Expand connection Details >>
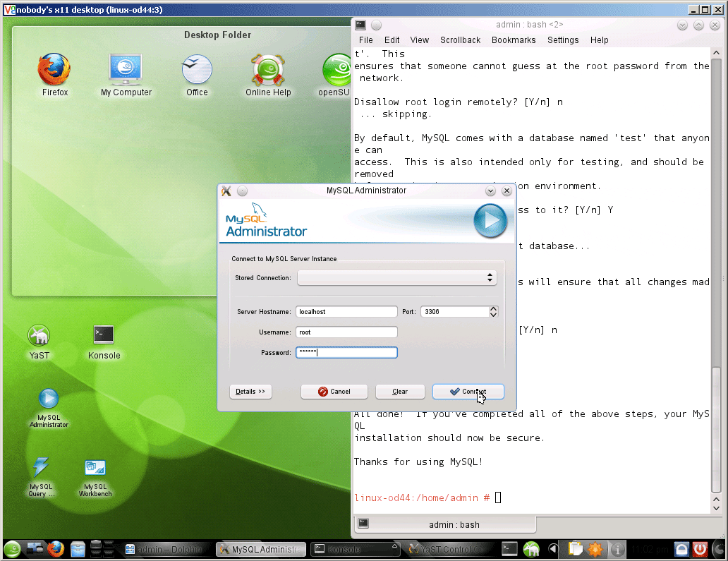The height and width of the screenshot is (561, 728). pos(250,392)
